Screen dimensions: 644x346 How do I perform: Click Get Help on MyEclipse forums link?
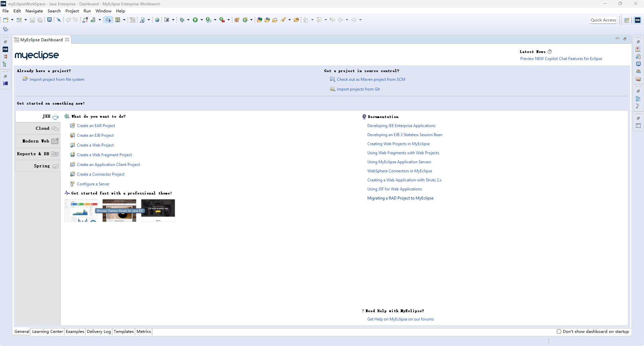coord(400,319)
